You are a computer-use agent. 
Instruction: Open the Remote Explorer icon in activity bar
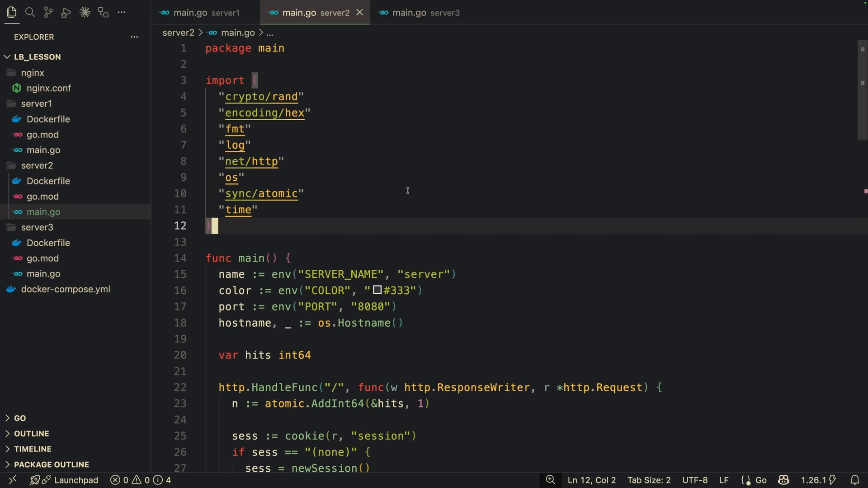(x=103, y=13)
